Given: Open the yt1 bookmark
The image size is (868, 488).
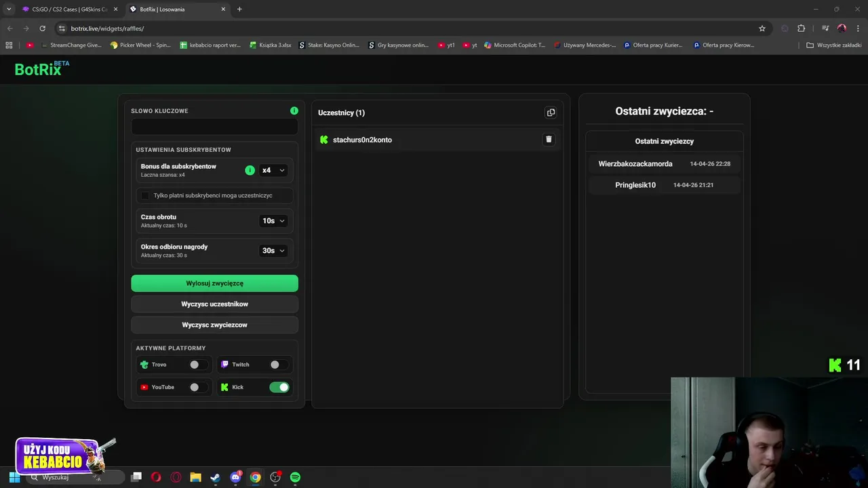Looking at the screenshot, I should (446, 45).
